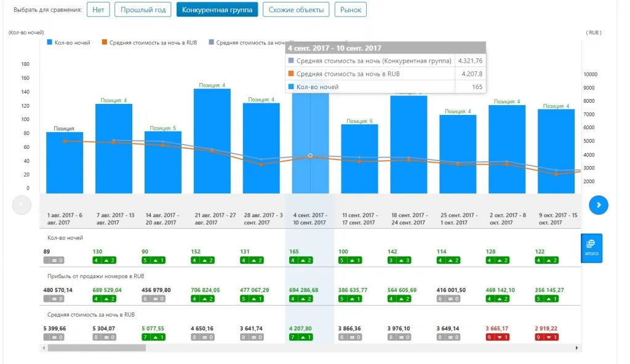
Task: Click the average price 5 077,55
Action: coord(153,328)
